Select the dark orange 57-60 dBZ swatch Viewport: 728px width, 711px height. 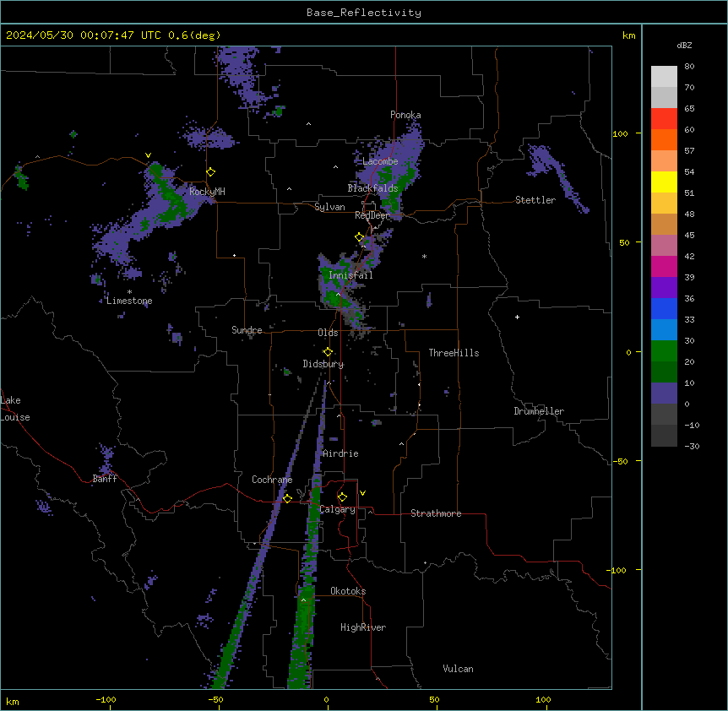[664, 139]
